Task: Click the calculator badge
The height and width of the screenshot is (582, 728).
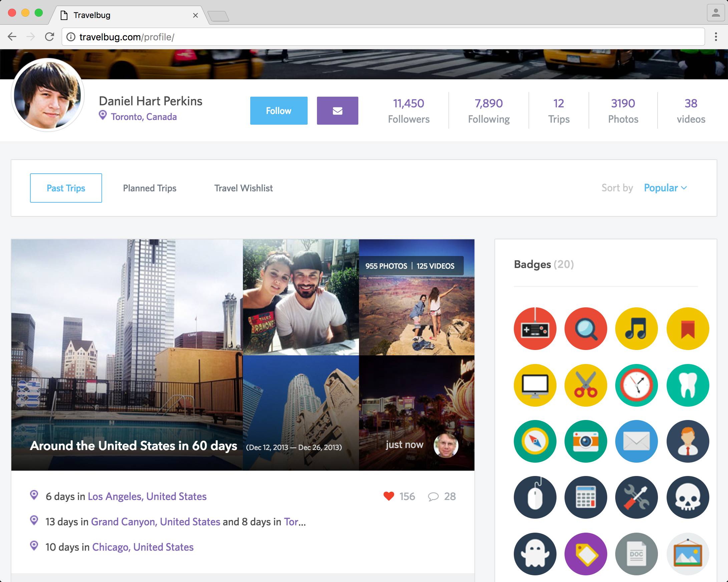Action: [586, 497]
